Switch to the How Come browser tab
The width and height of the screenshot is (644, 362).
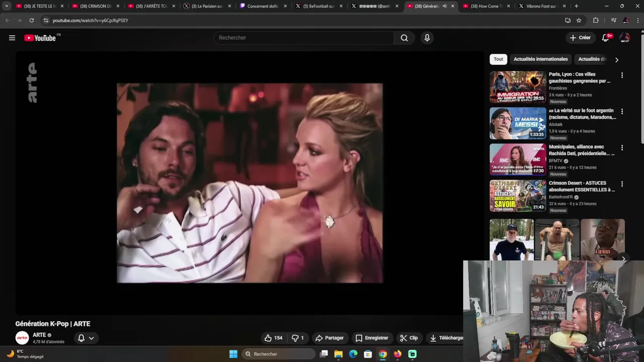[x=486, y=6]
